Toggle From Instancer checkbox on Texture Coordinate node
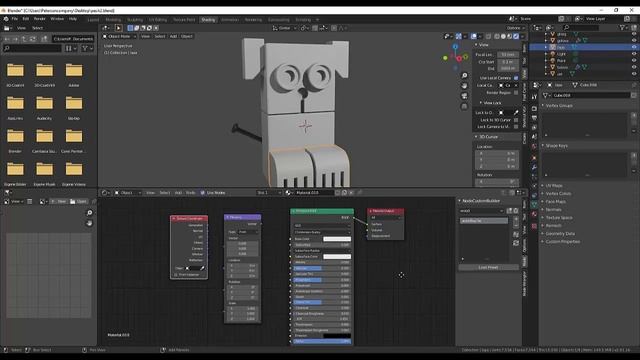 (x=176, y=275)
